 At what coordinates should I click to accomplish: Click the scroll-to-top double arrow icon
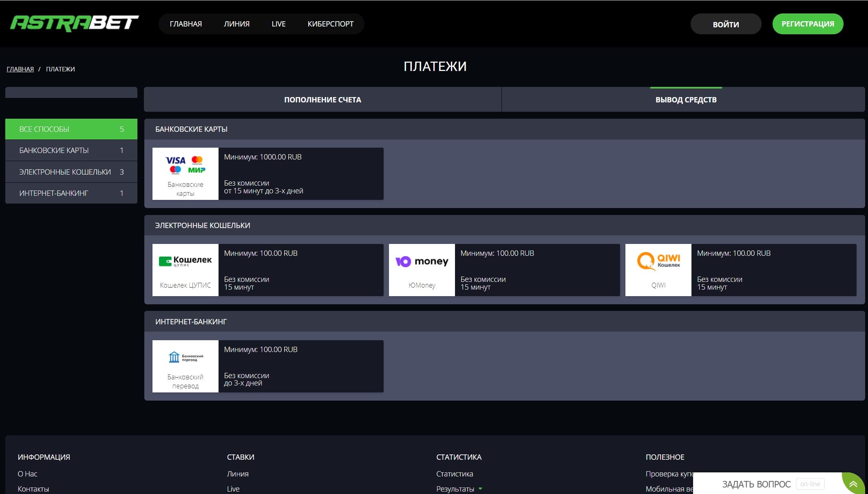pos(853,484)
